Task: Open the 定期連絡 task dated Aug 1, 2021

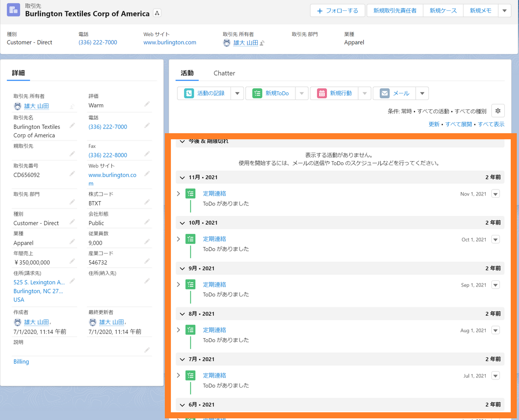Action: [x=215, y=330]
